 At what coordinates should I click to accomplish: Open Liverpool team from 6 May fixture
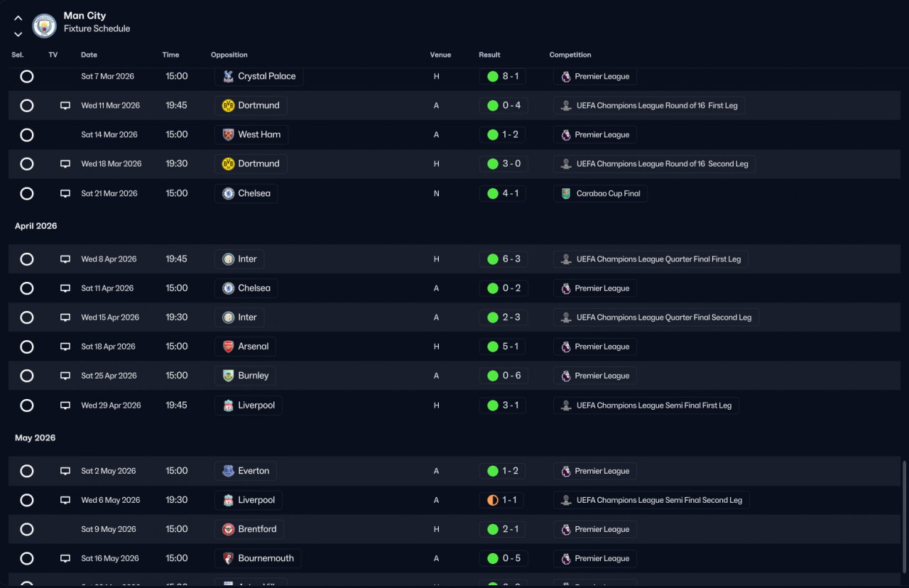point(249,500)
